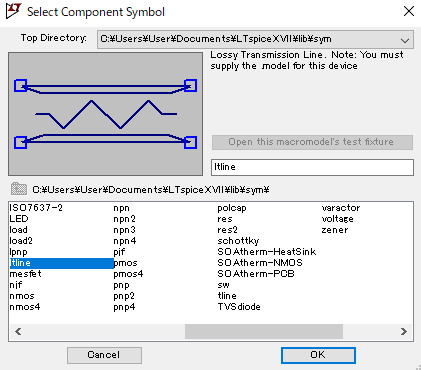Click the scroll left arrow in component list
This screenshot has width=421, height=370.
tap(18, 331)
